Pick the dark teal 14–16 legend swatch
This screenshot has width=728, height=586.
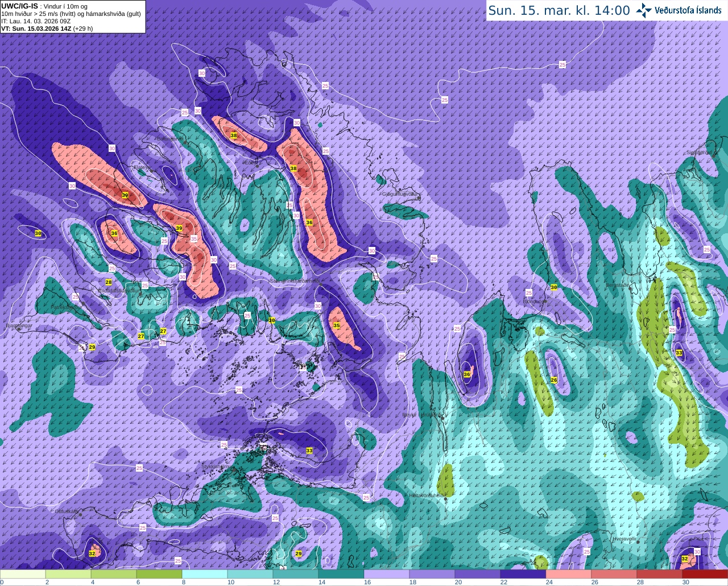click(341, 574)
